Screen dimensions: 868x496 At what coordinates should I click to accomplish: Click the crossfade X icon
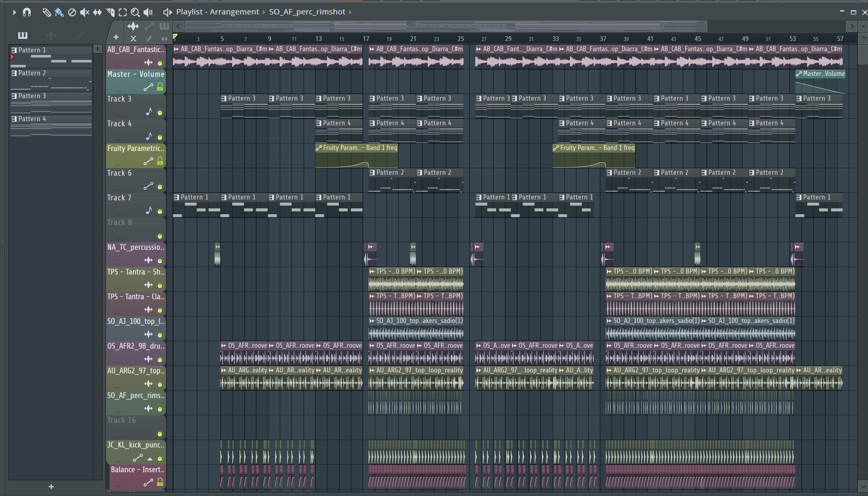pyautogui.click(x=133, y=39)
